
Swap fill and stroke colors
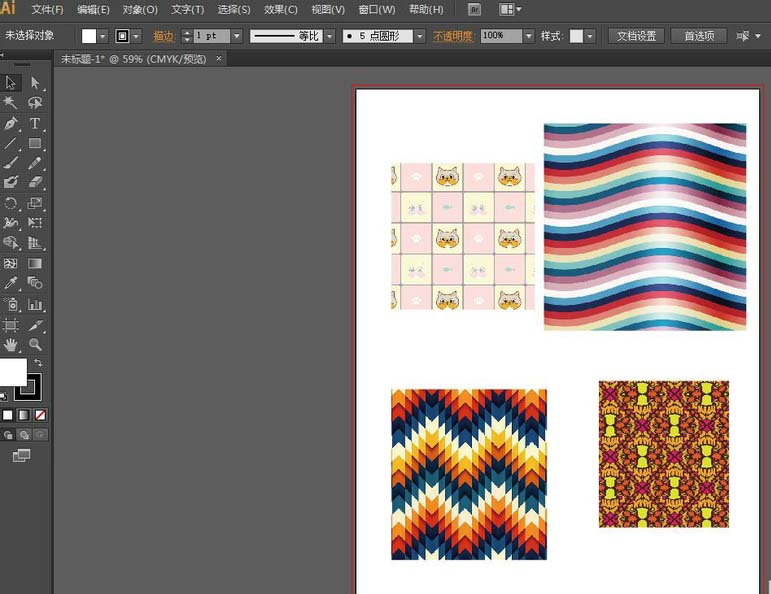[x=38, y=362]
